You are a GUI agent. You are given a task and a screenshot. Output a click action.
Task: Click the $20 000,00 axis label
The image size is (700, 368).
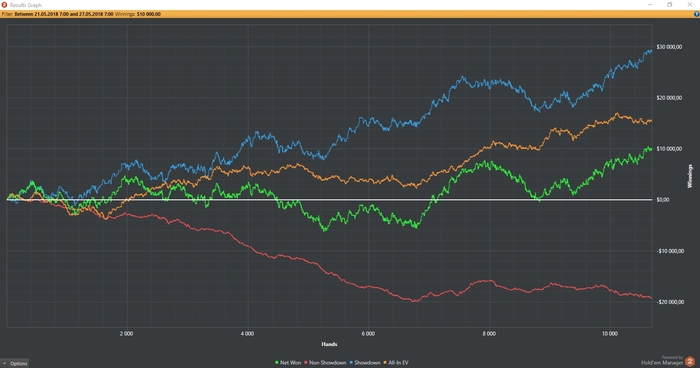pyautogui.click(x=669, y=98)
